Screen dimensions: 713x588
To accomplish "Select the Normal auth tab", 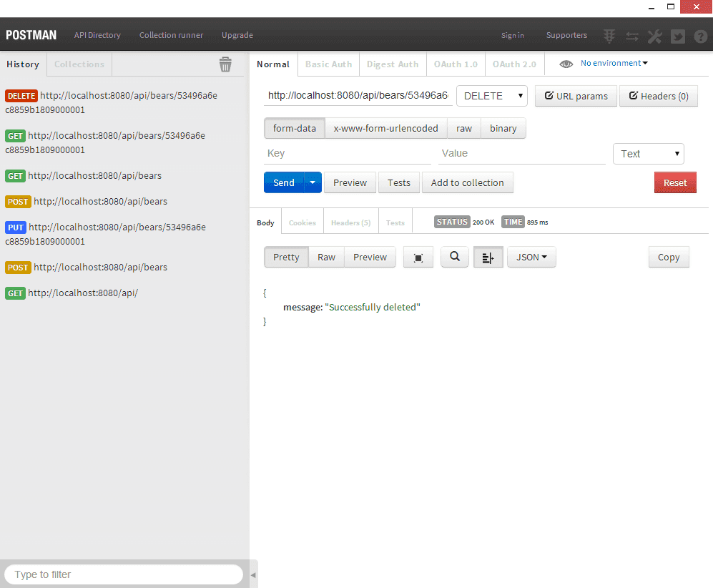I will click(x=273, y=64).
